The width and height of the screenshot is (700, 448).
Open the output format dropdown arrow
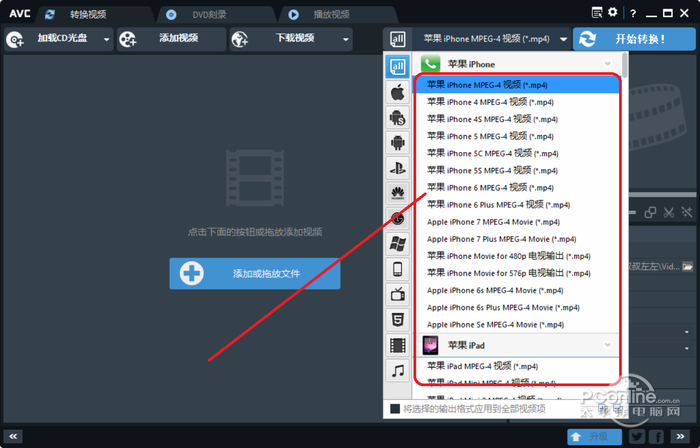click(563, 39)
